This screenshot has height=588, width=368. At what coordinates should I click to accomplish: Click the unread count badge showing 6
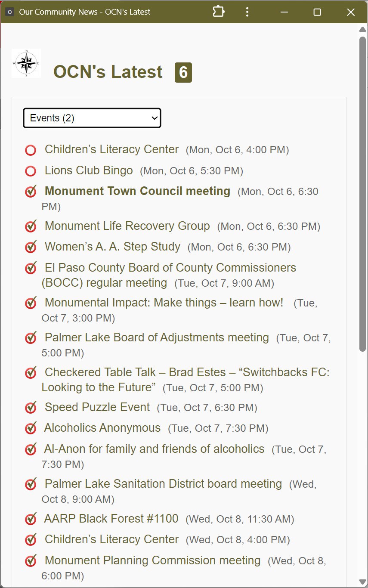183,72
